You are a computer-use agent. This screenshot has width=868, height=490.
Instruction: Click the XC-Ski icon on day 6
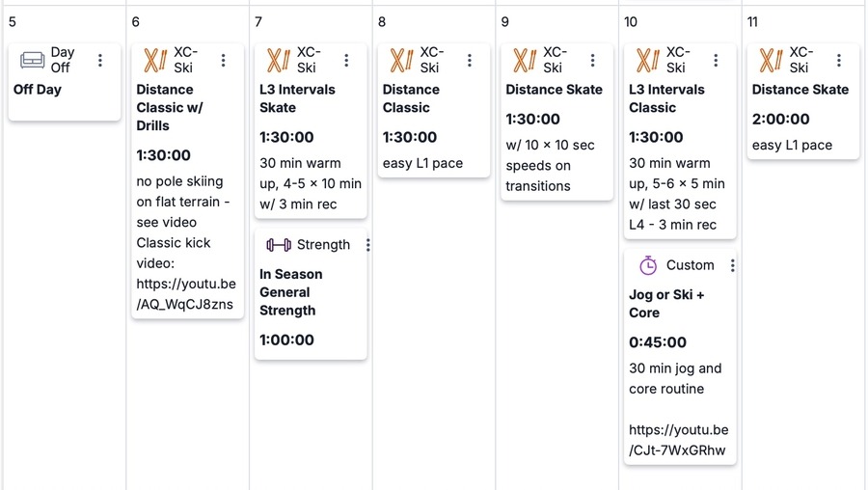[155, 60]
